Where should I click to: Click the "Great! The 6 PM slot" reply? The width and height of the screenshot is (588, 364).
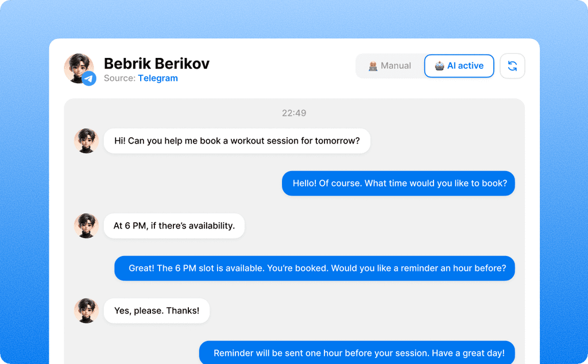[315, 268]
